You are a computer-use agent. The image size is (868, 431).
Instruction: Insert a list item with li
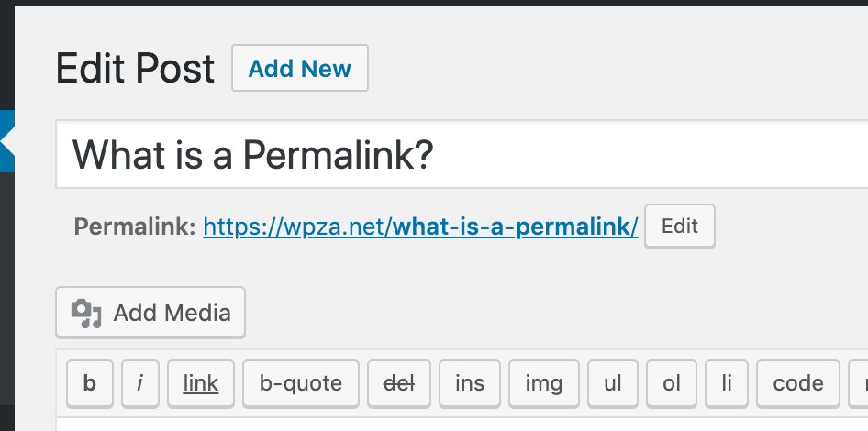(727, 383)
